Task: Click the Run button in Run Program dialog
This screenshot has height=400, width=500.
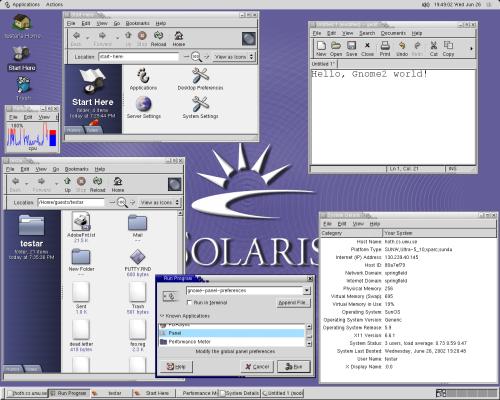Action: point(294,367)
